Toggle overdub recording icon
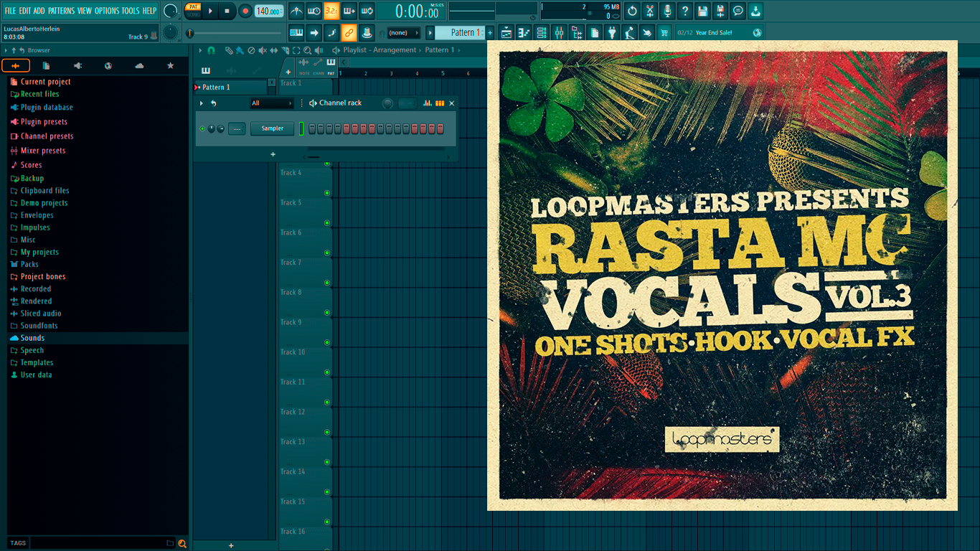 point(349,11)
